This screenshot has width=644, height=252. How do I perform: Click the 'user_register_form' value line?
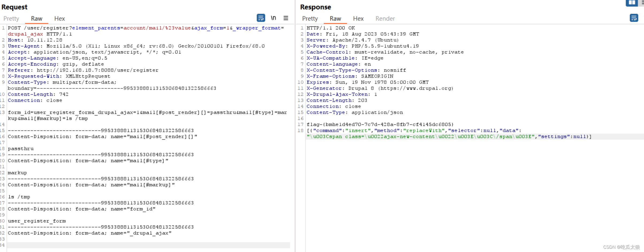click(37, 221)
